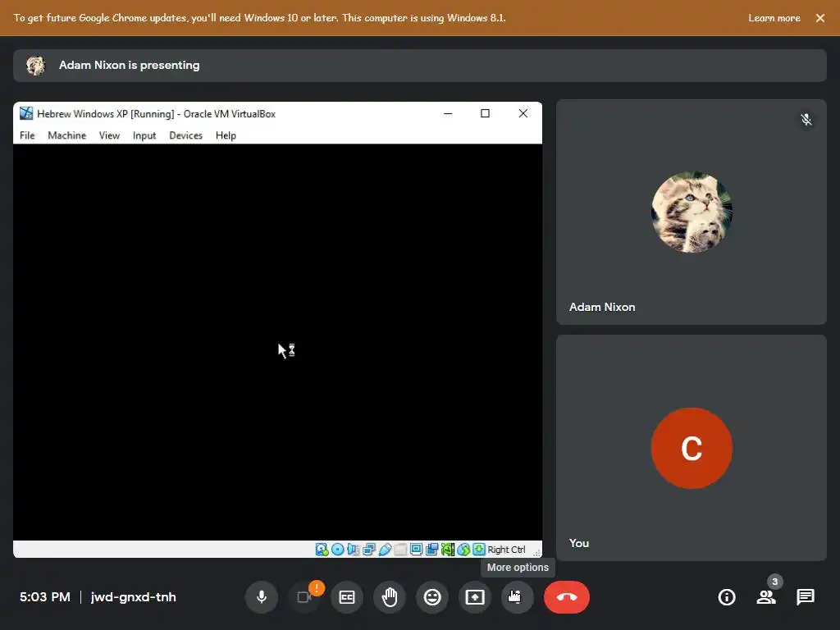The width and height of the screenshot is (840, 630).
Task: Click the network adapters status icon
Action: (x=369, y=549)
